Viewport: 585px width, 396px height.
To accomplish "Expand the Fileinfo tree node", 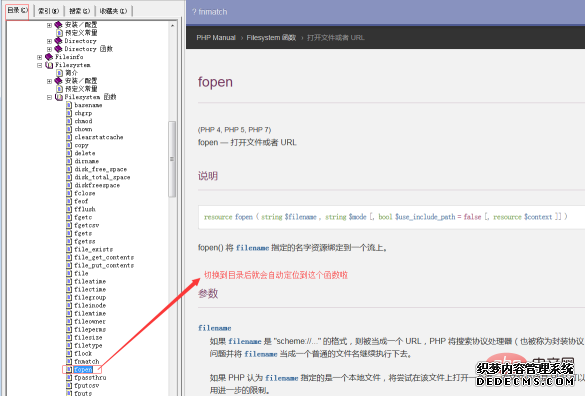I will click(40, 57).
